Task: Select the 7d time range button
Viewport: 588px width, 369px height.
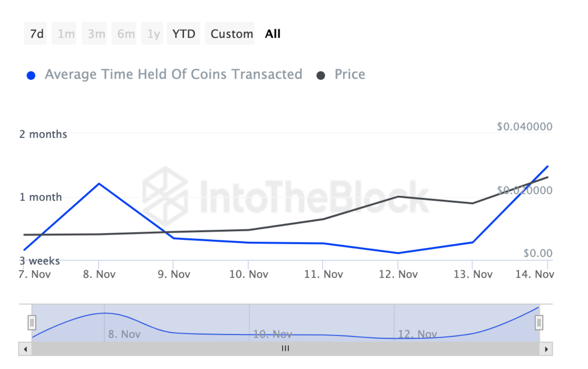Action: coord(36,34)
